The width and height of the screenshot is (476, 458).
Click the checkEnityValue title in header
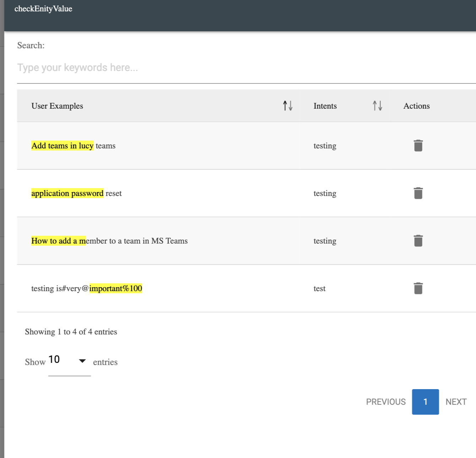(x=43, y=9)
